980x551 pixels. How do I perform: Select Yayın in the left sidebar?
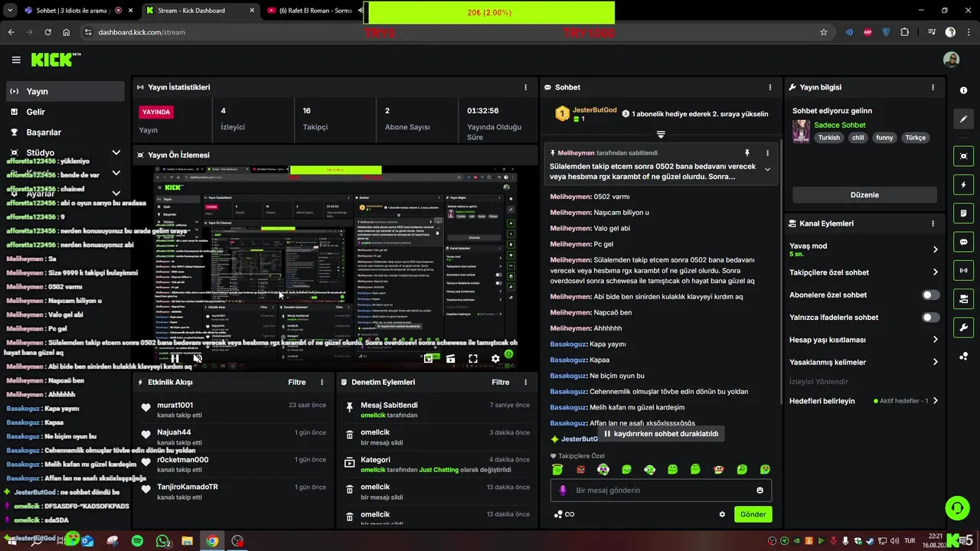pos(65,91)
